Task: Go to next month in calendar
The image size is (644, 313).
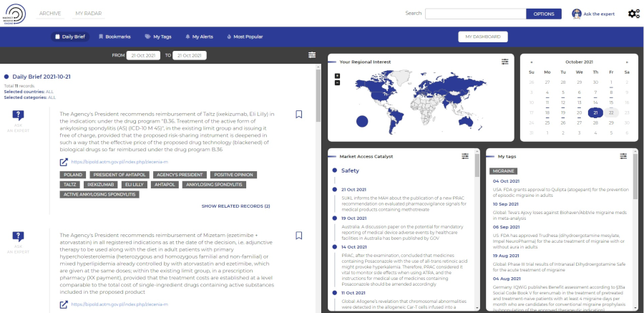Action: point(627,62)
